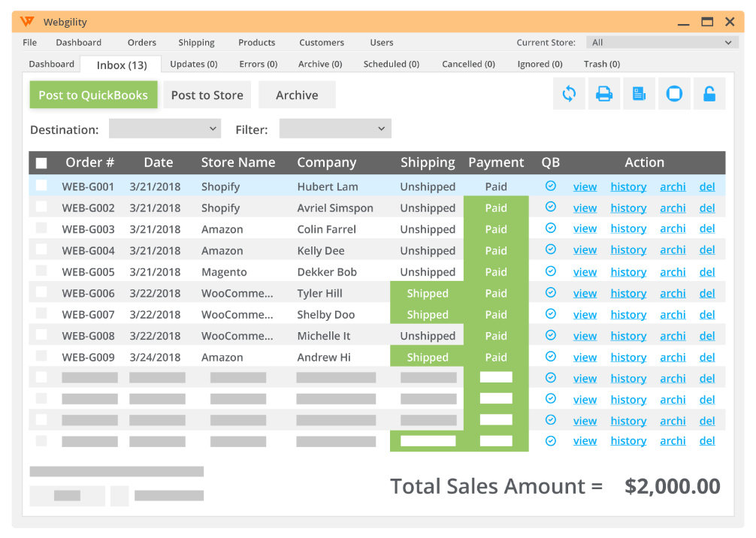Click the unlock padlock icon
The image size is (756, 538).
point(709,93)
